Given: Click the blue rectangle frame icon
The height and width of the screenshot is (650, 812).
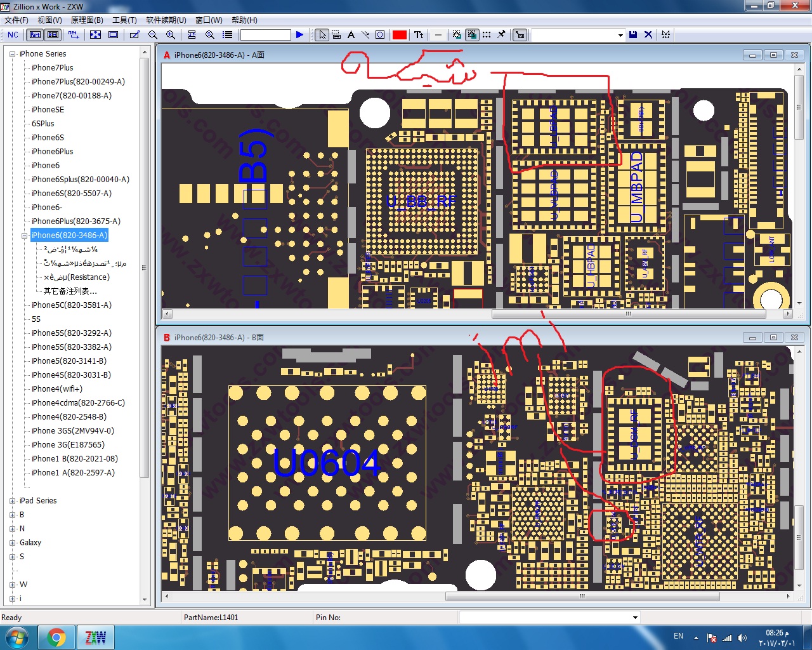Looking at the screenshot, I should 114,35.
